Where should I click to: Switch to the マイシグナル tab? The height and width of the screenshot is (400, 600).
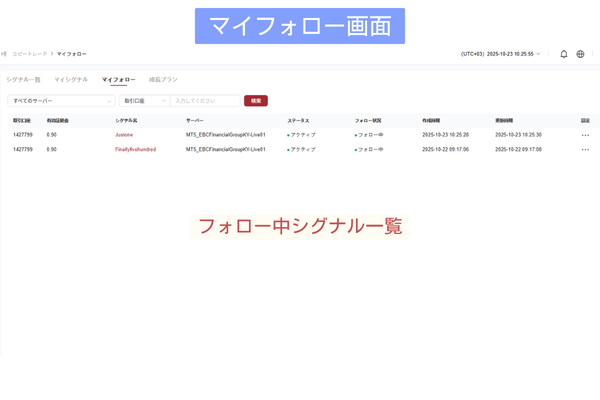pyautogui.click(x=71, y=79)
